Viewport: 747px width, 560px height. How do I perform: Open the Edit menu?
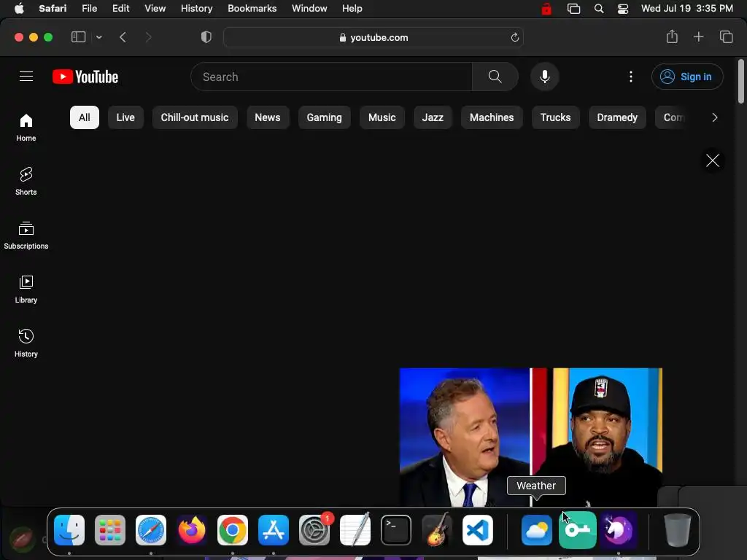[120, 9]
